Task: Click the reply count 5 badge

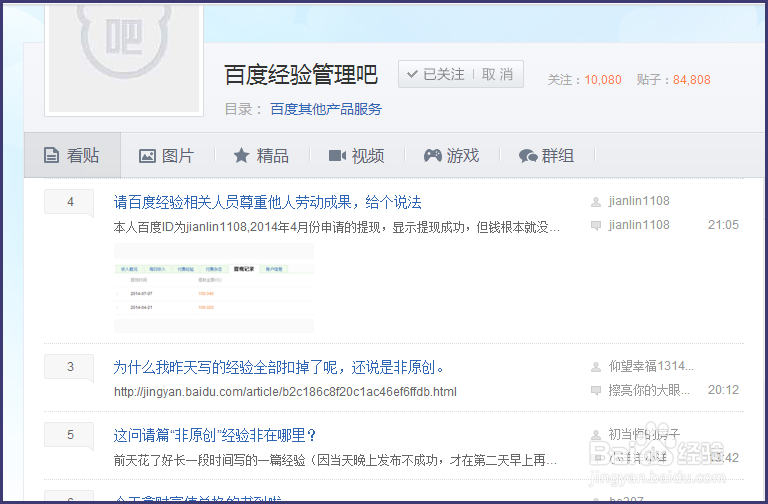Action: click(x=69, y=435)
